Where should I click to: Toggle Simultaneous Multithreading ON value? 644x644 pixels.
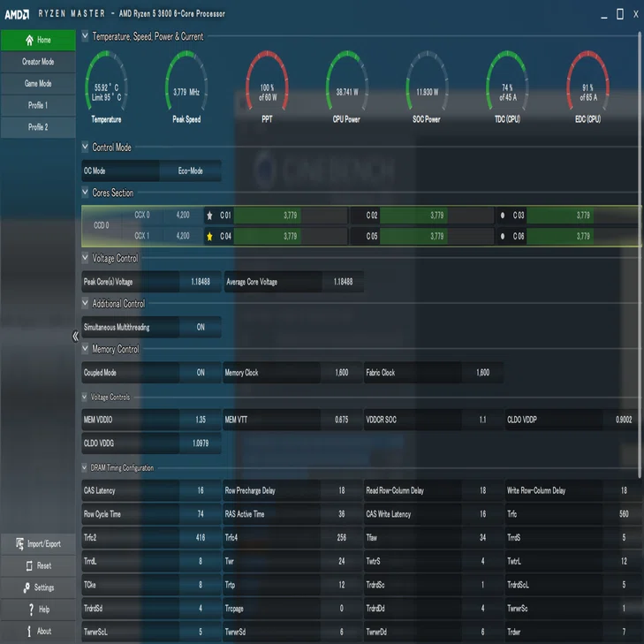(201, 328)
